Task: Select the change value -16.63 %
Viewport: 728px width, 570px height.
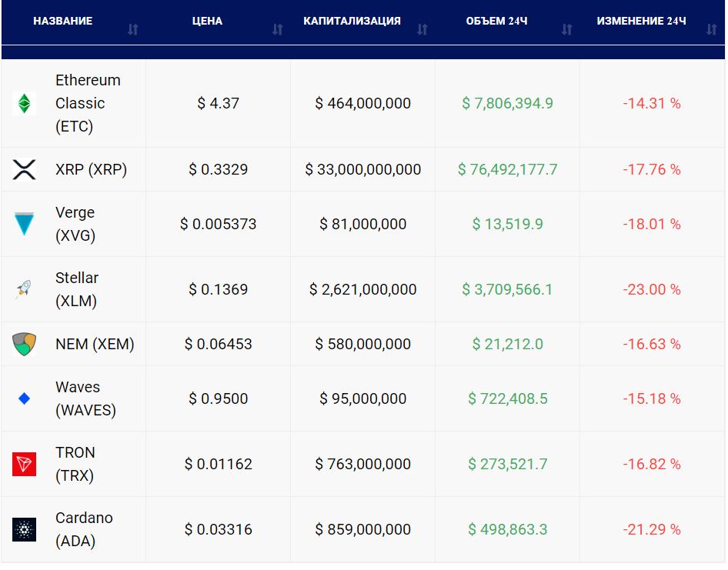Action: [x=652, y=344]
